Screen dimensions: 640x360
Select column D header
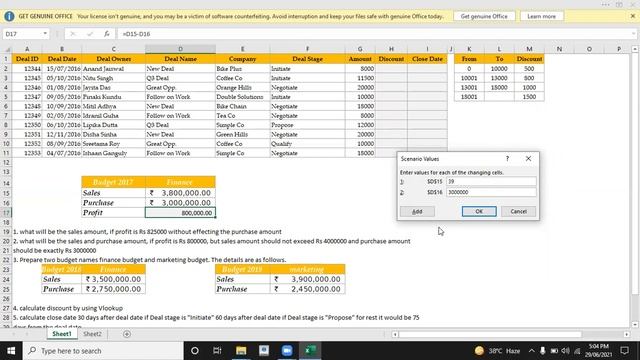(180, 49)
